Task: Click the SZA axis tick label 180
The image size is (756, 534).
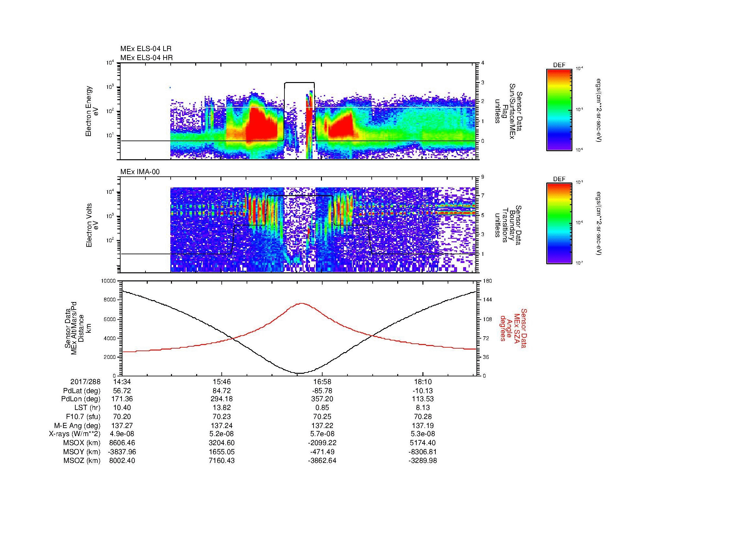Action: pos(488,281)
